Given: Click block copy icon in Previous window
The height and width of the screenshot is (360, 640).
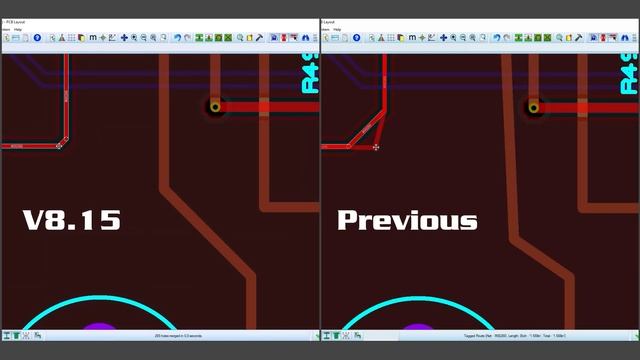Looking at the screenshot, I should [x=518, y=38].
